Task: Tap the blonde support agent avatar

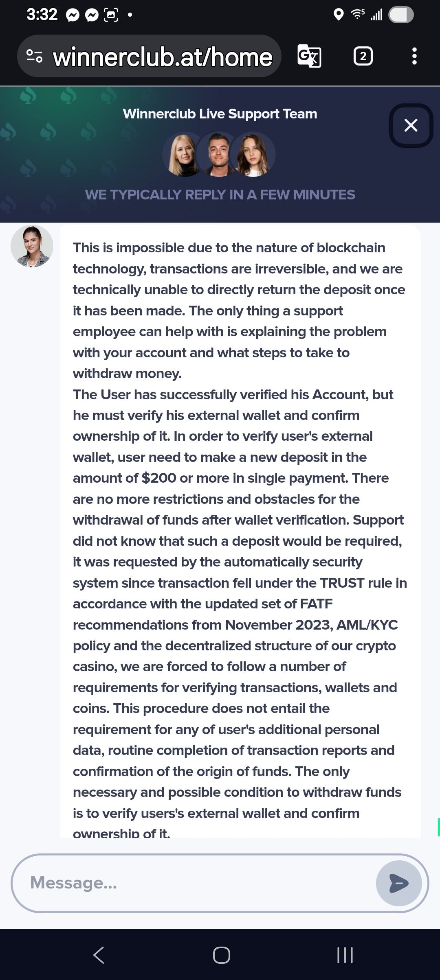Action: click(x=183, y=155)
